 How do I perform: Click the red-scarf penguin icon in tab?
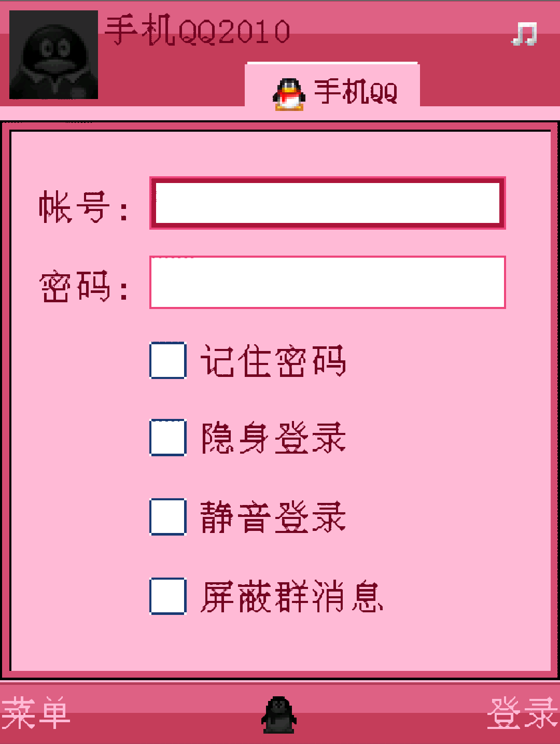tap(289, 94)
